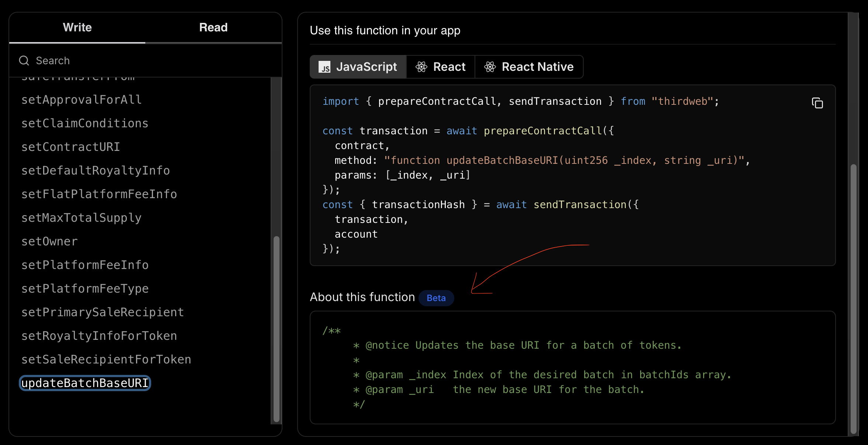Click the function list scrollbar thumb

(276, 328)
